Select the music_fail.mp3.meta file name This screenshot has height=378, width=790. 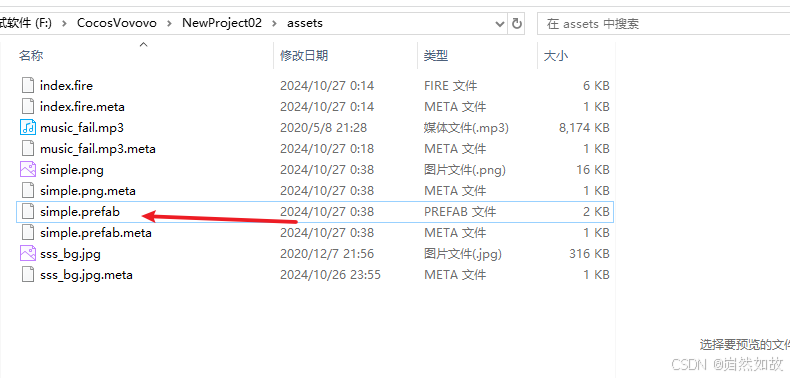(x=98, y=149)
